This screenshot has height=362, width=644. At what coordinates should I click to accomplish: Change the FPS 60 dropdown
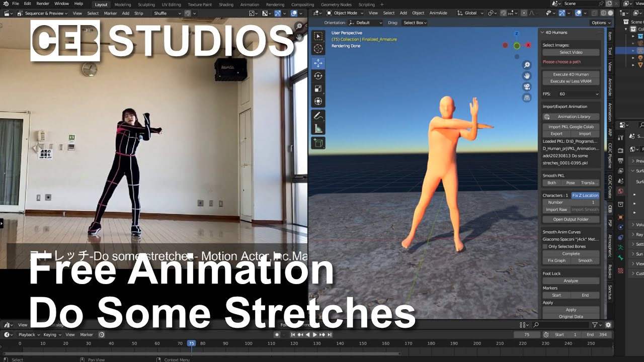[x=579, y=94]
